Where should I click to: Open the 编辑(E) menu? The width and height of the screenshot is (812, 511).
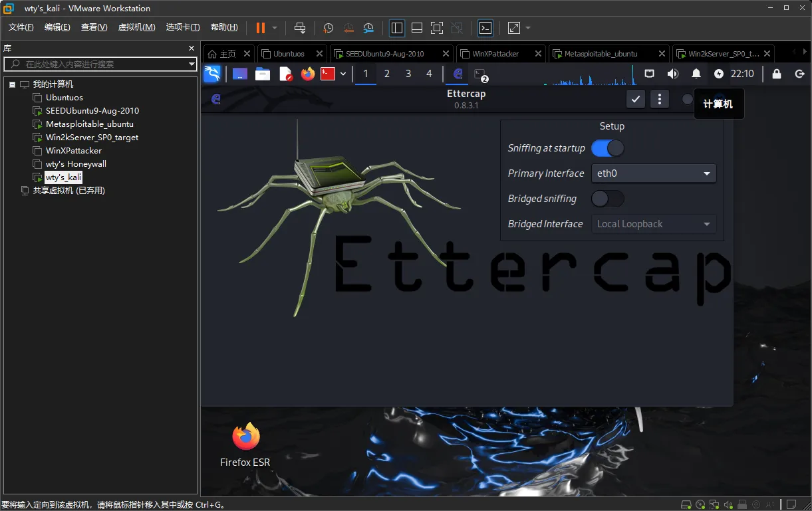[x=57, y=27]
